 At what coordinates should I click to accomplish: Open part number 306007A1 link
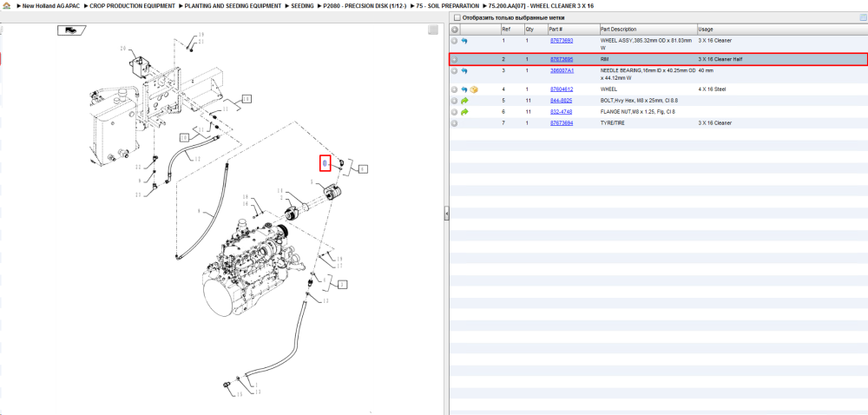(562, 71)
